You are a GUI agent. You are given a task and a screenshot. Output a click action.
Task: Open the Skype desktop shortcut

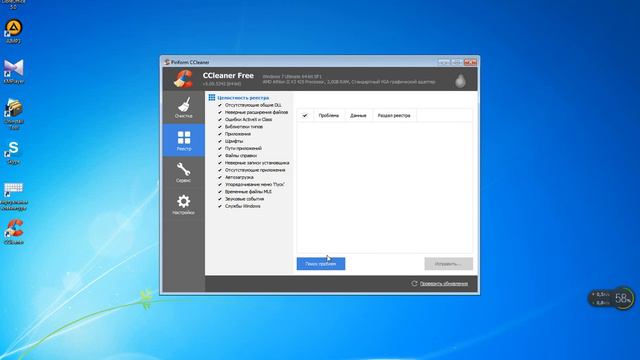pos(13,152)
